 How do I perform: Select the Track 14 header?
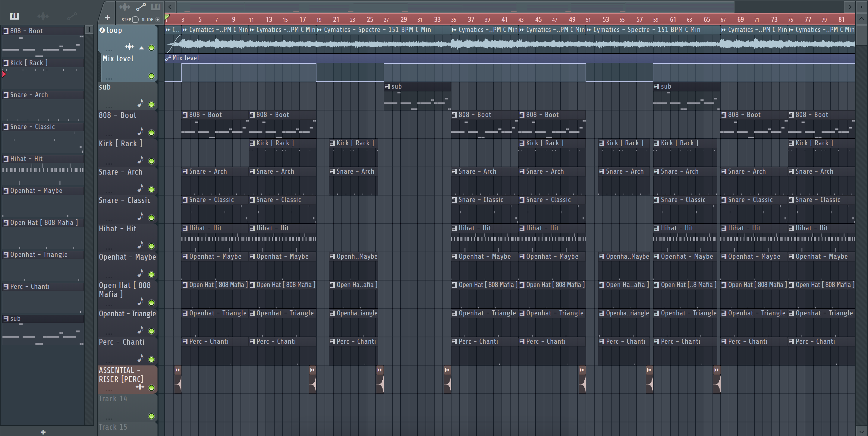pyautogui.click(x=127, y=407)
